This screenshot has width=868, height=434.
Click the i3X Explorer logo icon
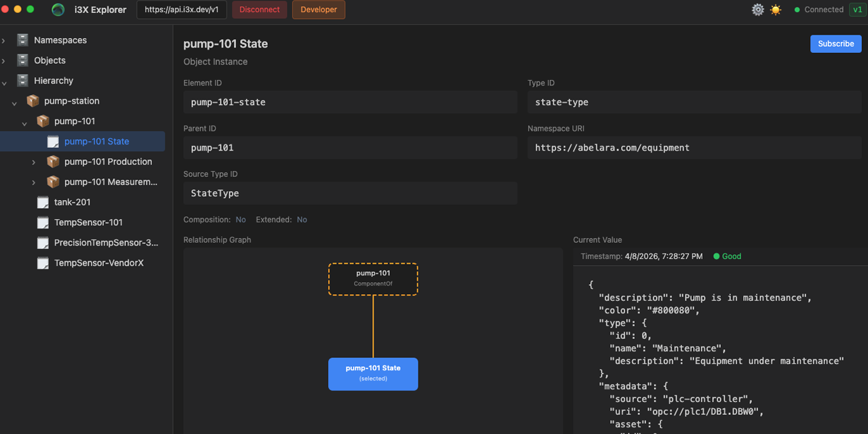coord(58,9)
